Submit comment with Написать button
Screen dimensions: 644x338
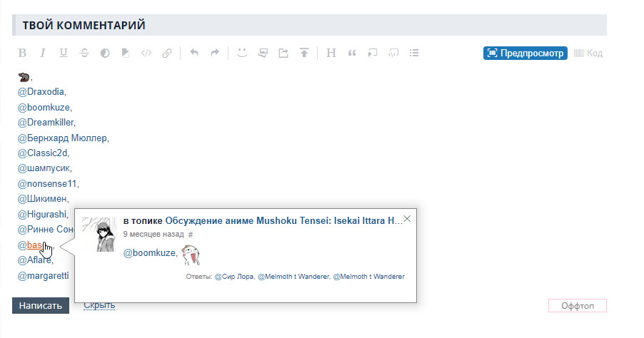pyautogui.click(x=41, y=305)
